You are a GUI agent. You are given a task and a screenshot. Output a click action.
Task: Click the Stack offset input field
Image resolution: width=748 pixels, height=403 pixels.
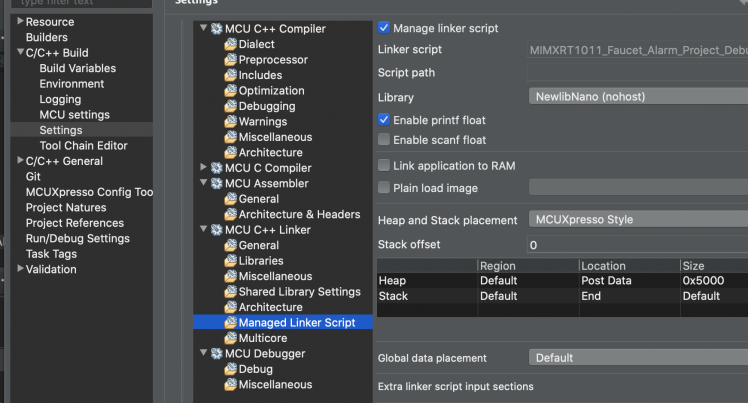coord(637,245)
